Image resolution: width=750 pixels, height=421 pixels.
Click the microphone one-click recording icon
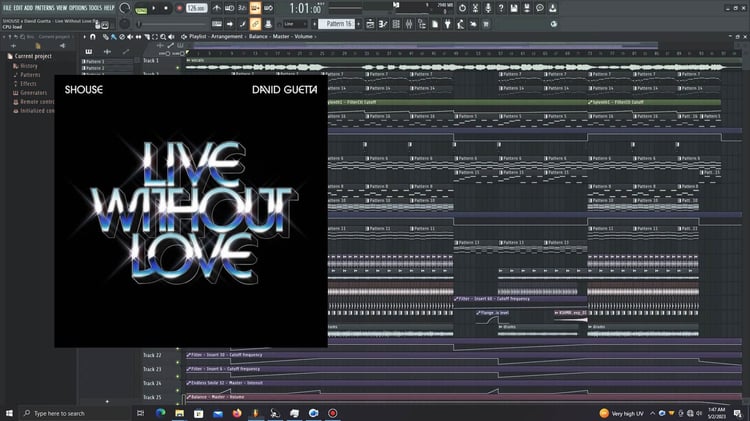click(488, 8)
